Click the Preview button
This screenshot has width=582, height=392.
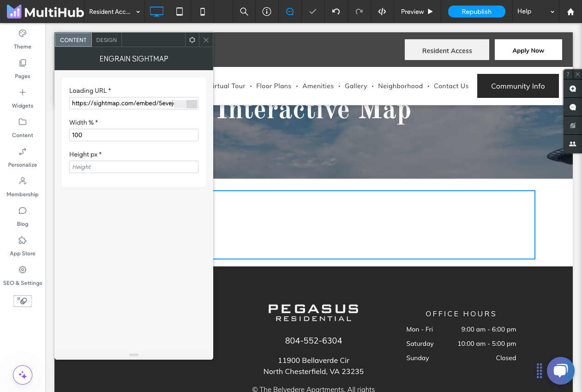point(417,12)
